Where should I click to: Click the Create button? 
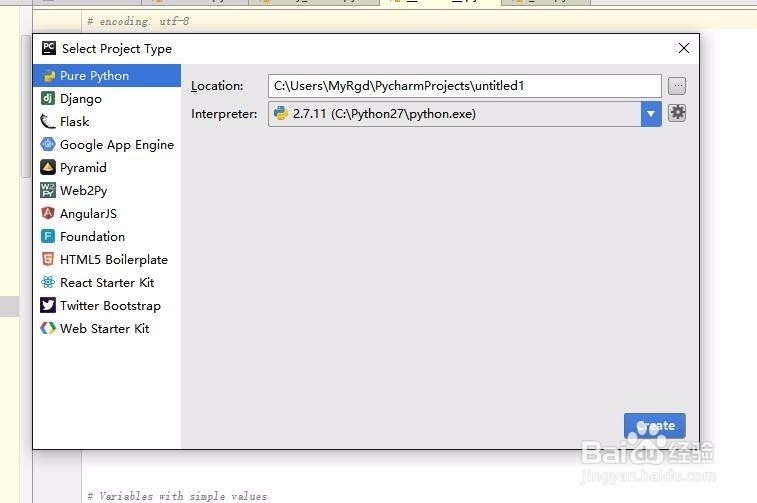coord(655,426)
